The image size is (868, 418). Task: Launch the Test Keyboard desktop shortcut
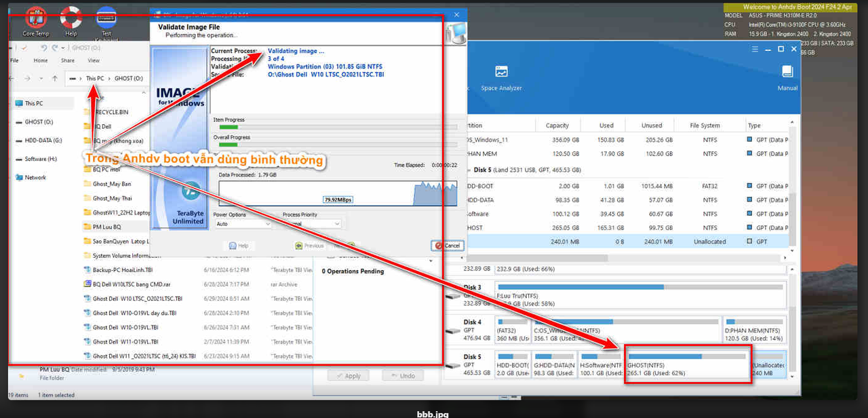click(x=106, y=22)
